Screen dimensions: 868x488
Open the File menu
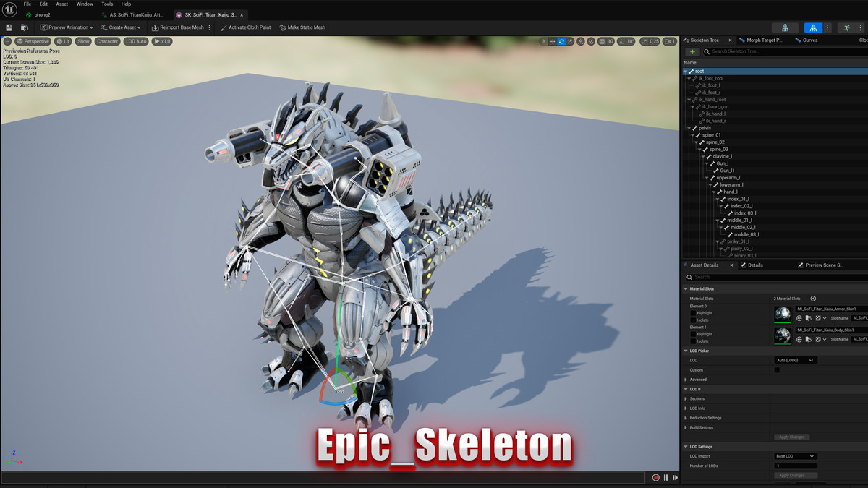[x=27, y=4]
